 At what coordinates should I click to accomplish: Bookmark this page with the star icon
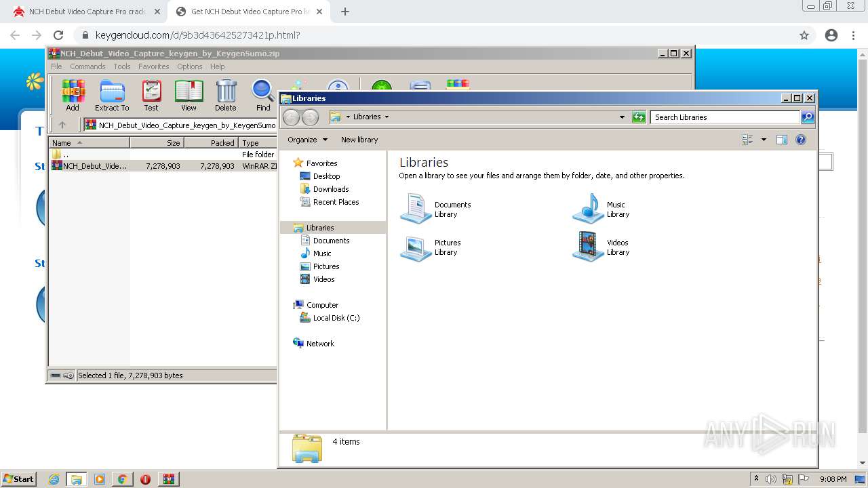click(804, 35)
